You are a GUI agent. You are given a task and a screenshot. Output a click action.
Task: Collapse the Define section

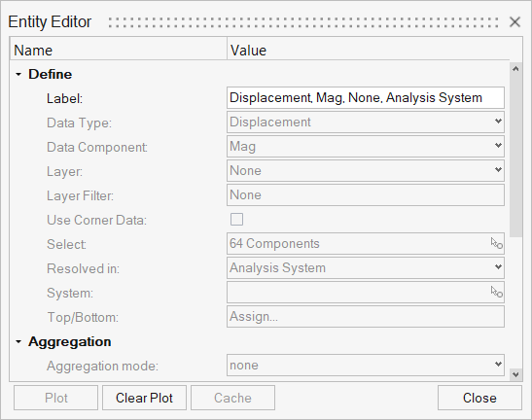point(18,74)
